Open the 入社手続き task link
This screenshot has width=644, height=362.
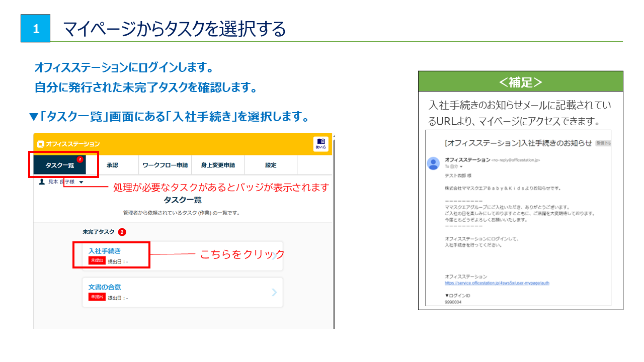click(105, 251)
